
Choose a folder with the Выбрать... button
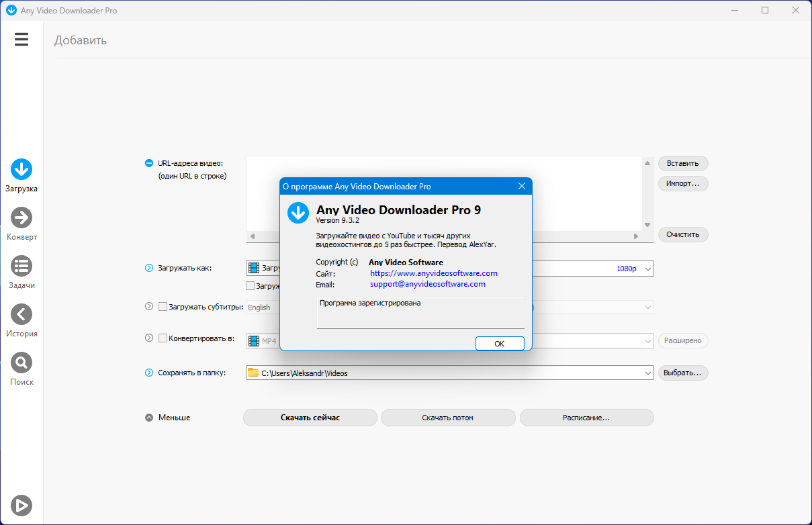coord(683,373)
